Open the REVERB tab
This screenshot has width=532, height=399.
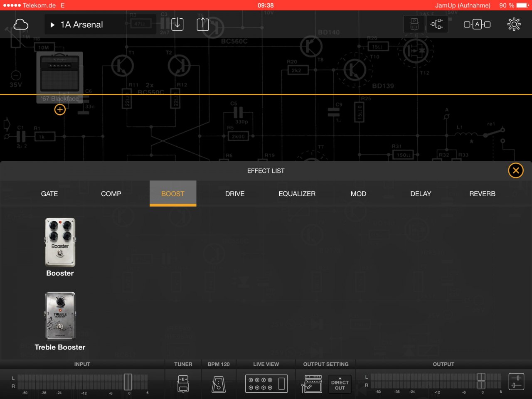click(482, 194)
